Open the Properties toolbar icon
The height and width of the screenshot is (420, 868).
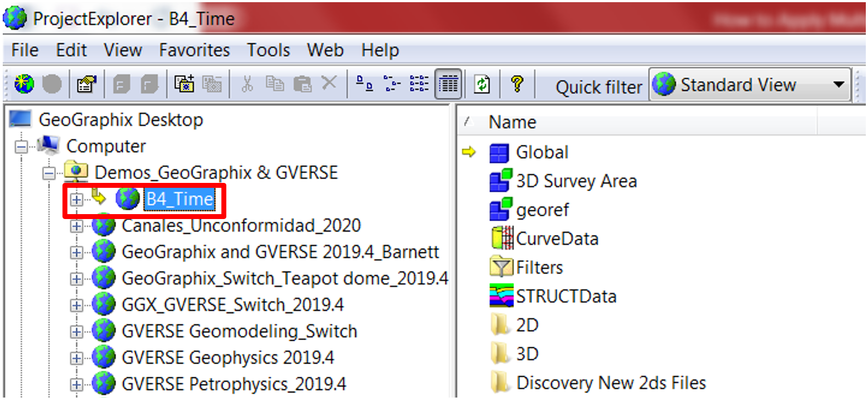tap(87, 84)
